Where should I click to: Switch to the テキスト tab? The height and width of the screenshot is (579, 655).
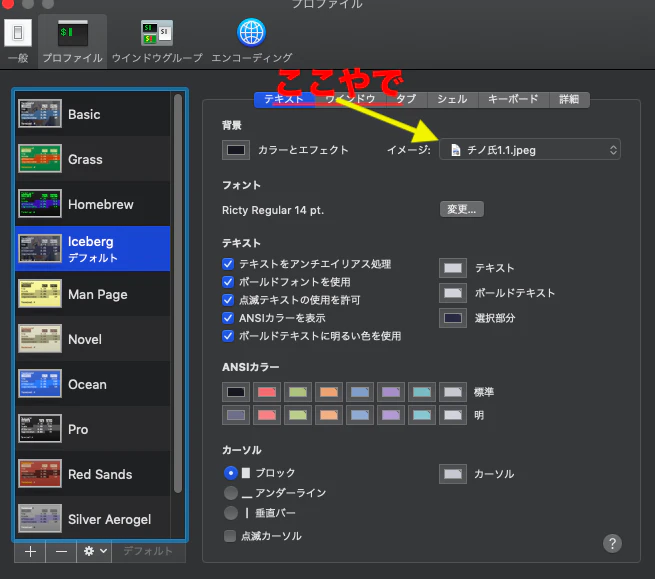284,100
